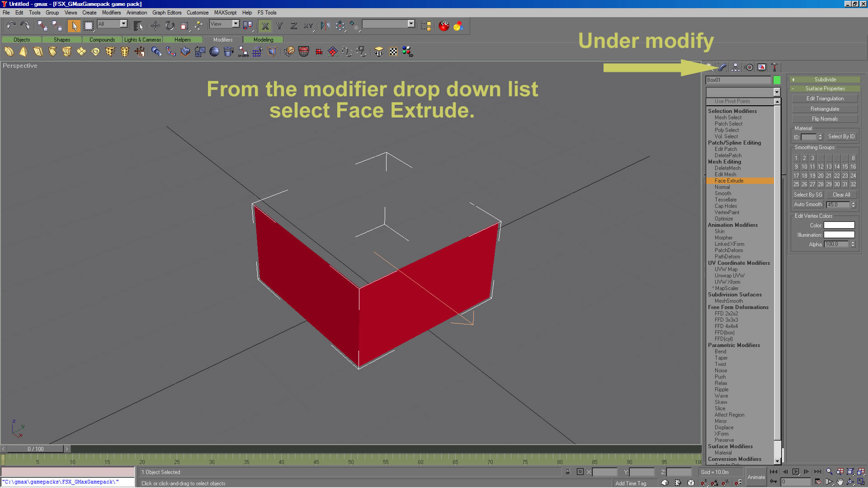Select Face Extrude from modifier list

click(729, 181)
